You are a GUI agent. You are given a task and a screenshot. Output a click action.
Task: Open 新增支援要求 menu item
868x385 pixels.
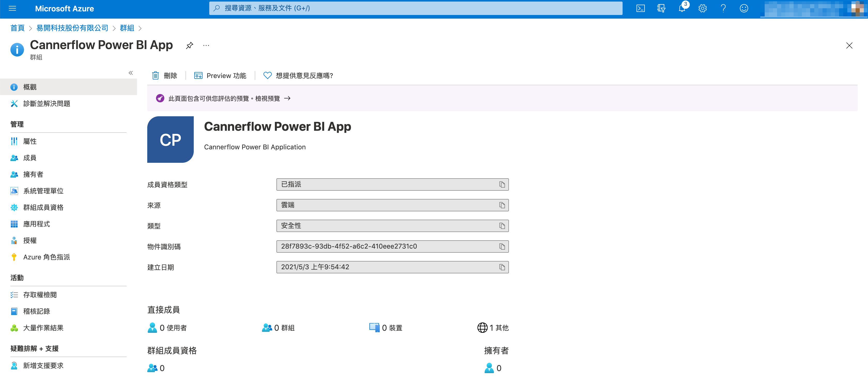[x=68, y=365]
